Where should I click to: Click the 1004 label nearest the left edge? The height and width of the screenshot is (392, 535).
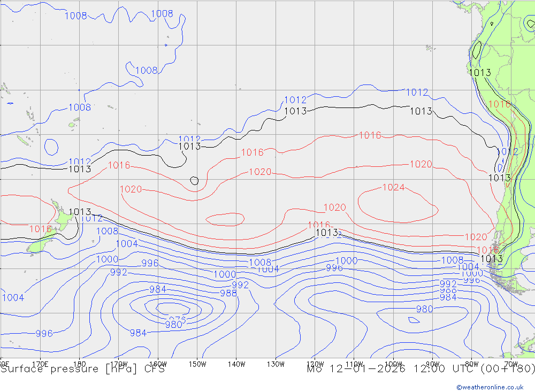coord(13,297)
